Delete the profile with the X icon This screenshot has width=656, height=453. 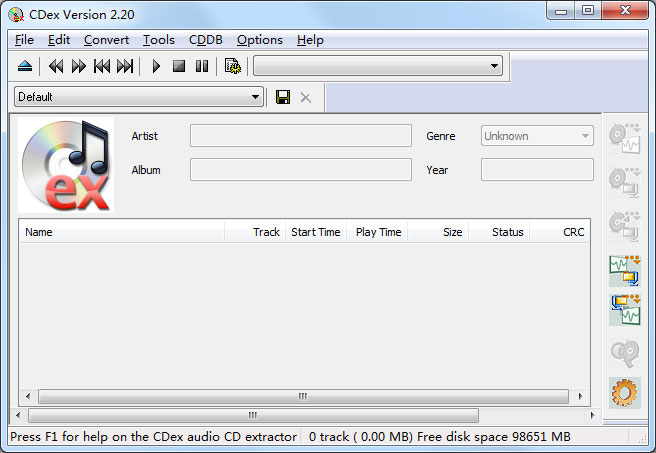pyautogui.click(x=306, y=98)
